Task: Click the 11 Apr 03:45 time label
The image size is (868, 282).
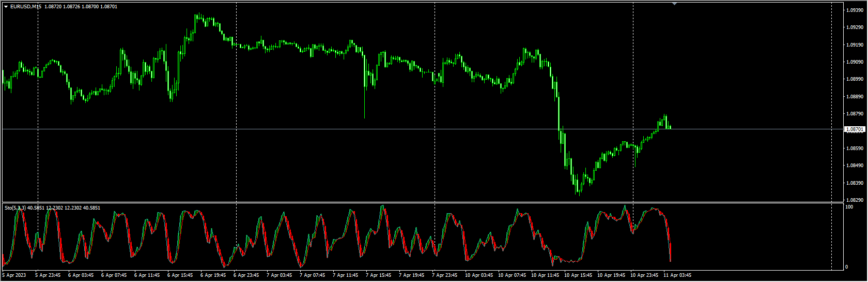Action: [677, 275]
